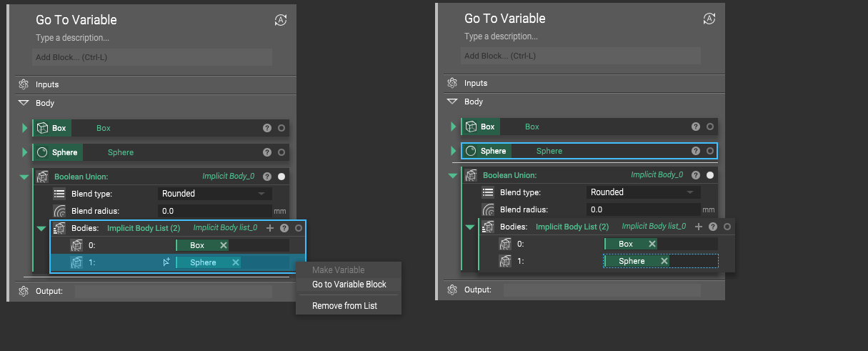Open the Blend type Rounded dropdown in left panel
The height and width of the screenshot is (351, 868).
tap(214, 194)
